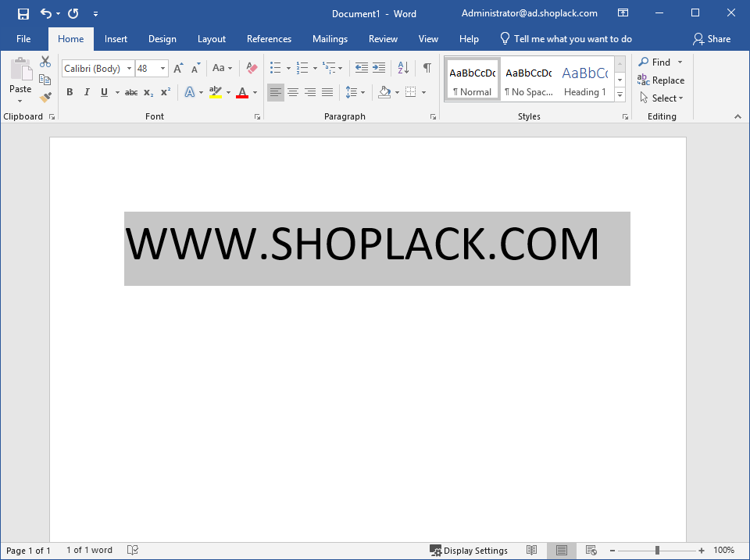
Task: Apply a text effect to selection
Action: pos(190,92)
